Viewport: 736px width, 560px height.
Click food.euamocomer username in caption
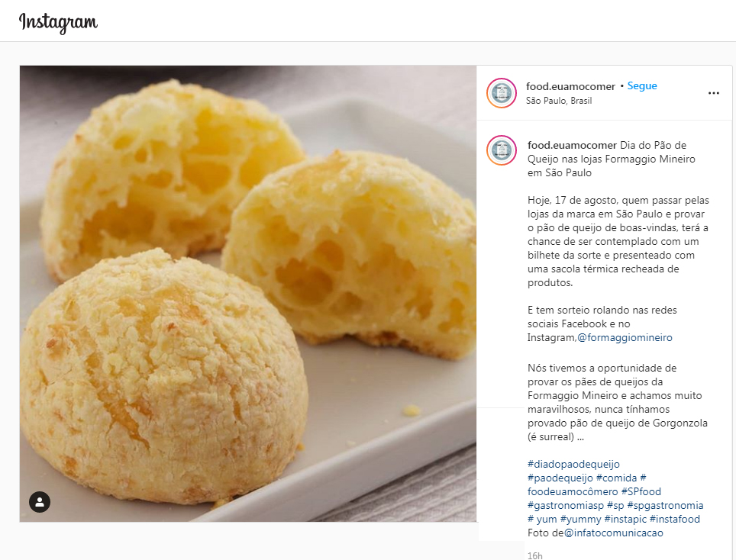tap(572, 146)
